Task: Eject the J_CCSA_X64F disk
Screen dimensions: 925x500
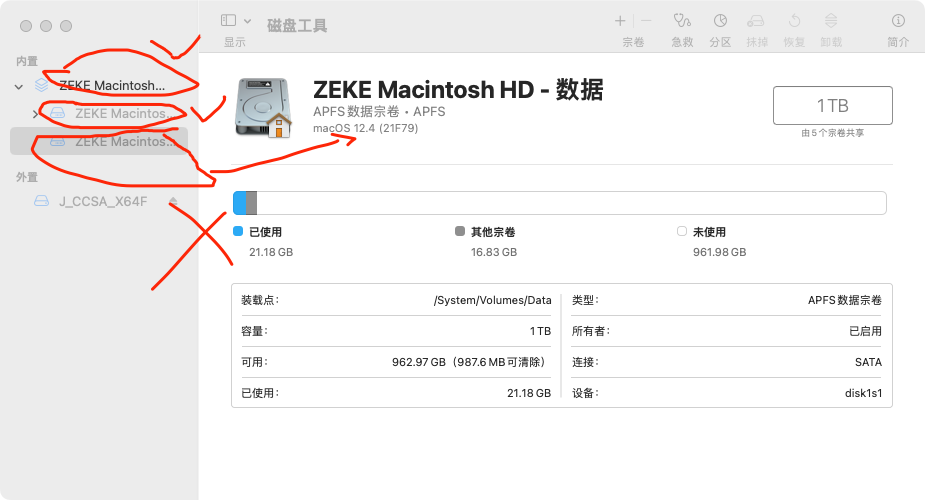Action: click(x=173, y=202)
